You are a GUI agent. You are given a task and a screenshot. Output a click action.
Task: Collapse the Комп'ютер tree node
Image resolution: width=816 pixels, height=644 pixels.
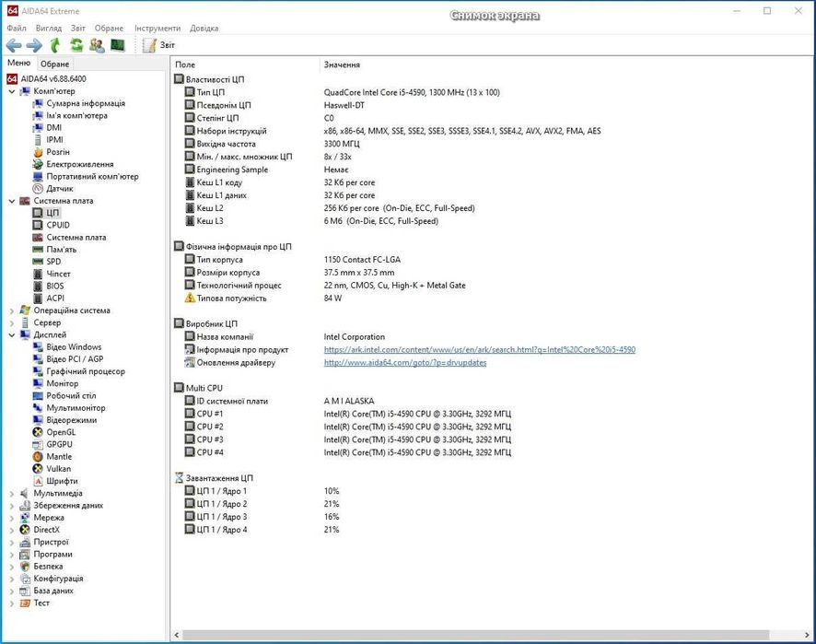(12, 91)
